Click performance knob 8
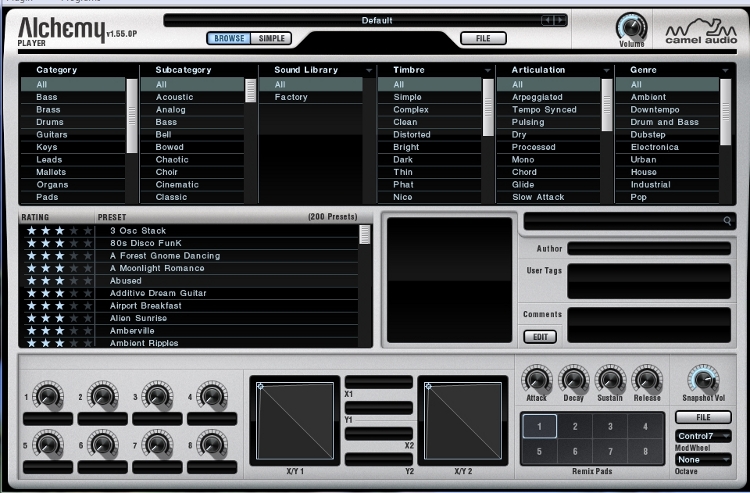 (x=211, y=444)
